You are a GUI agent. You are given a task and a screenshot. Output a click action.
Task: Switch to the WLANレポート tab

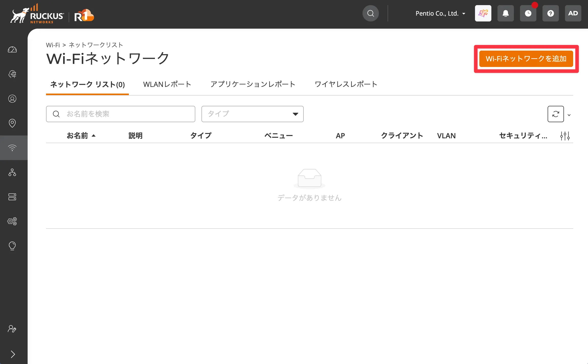click(167, 84)
